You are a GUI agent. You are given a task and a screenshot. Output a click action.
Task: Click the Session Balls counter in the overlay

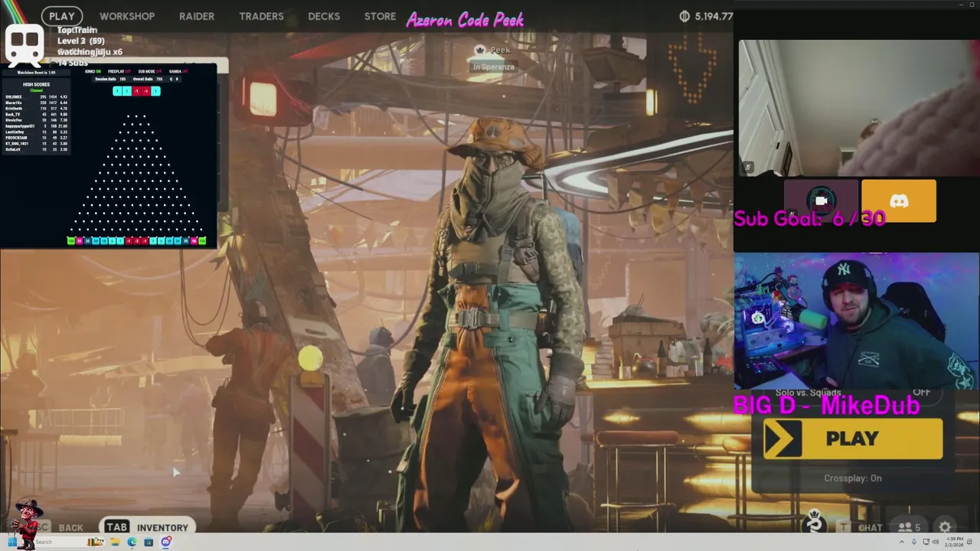110,79
